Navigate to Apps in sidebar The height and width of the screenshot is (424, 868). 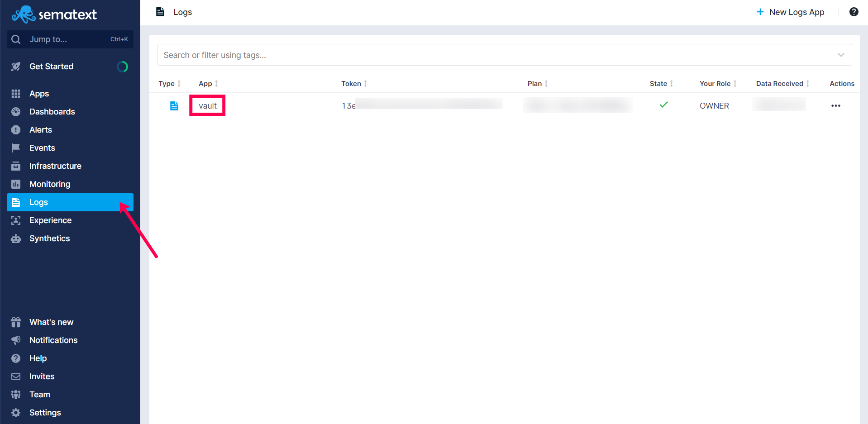[39, 94]
